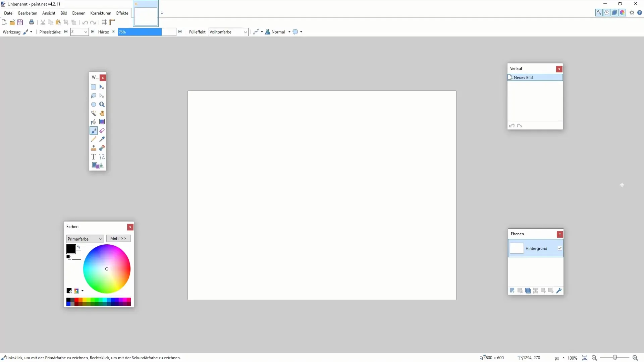
Task: Select the Ellipse Select tool
Action: [94, 104]
